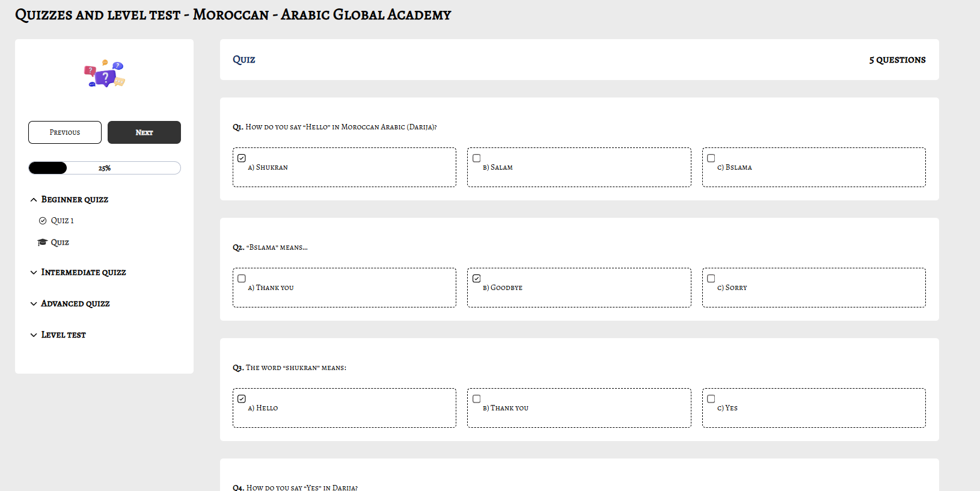This screenshot has height=491, width=980.
Task: Click the completed checkmark icon beside Quiz 1
Action: pyautogui.click(x=43, y=221)
